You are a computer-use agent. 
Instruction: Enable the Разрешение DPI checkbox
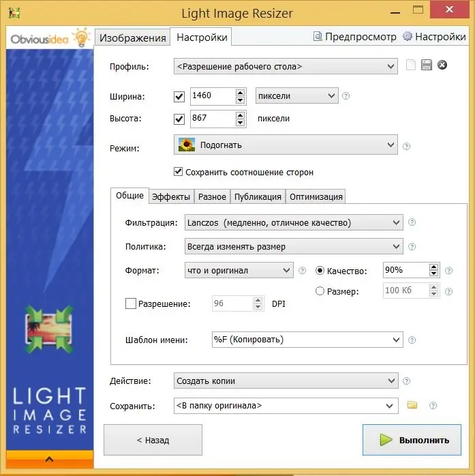coord(131,303)
